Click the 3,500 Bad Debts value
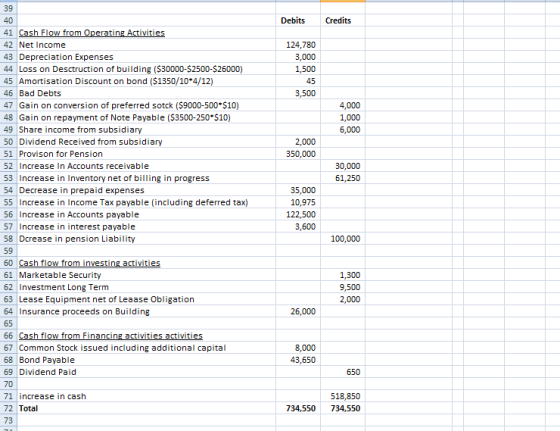Screen dimensions: 560x431 click(x=305, y=94)
